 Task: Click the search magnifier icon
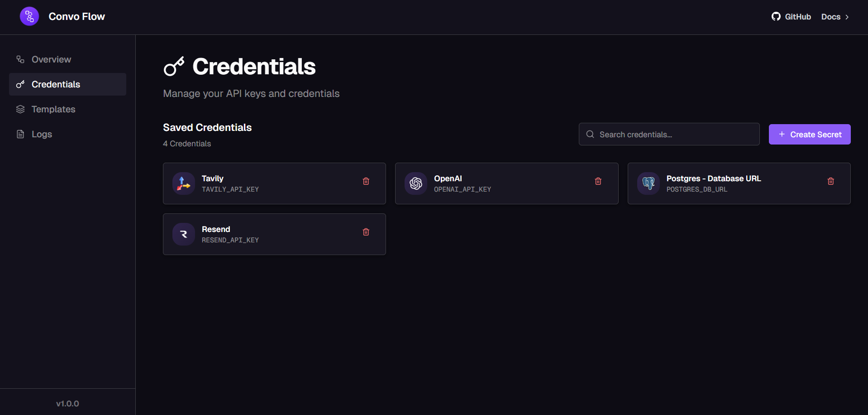[590, 134]
